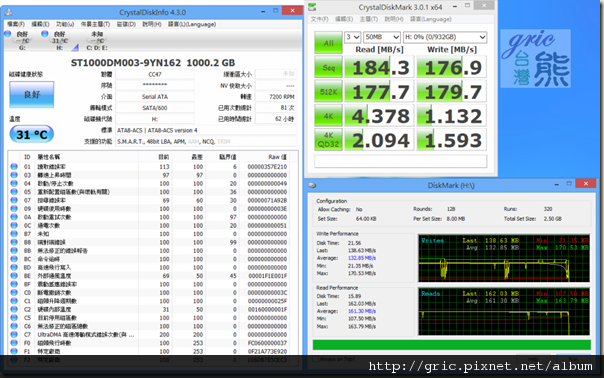Image resolution: width=604 pixels, height=378 pixels.
Task: Select the H: drive status orb showing 31 °C
Action: click(x=45, y=34)
